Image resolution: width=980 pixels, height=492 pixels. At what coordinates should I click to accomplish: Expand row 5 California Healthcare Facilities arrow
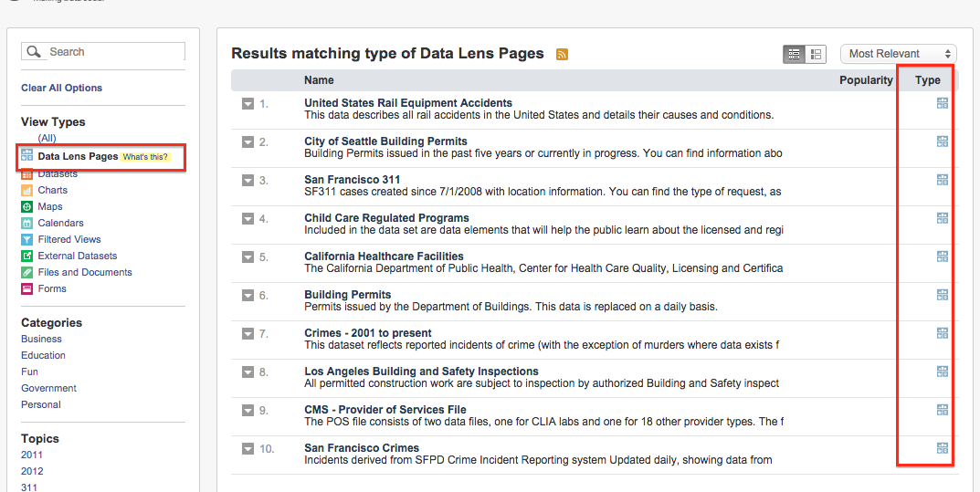pyautogui.click(x=248, y=256)
